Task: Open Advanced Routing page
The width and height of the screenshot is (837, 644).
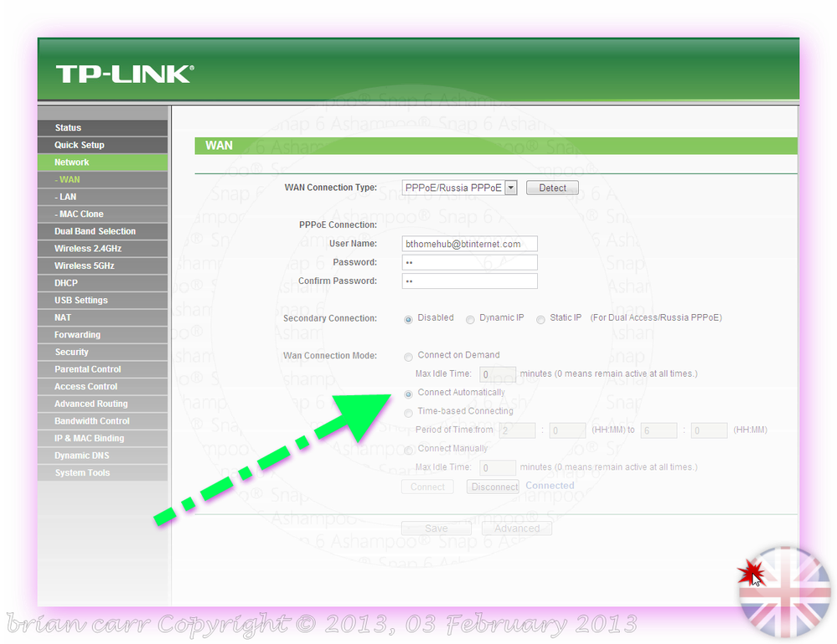Action: pyautogui.click(x=102, y=404)
